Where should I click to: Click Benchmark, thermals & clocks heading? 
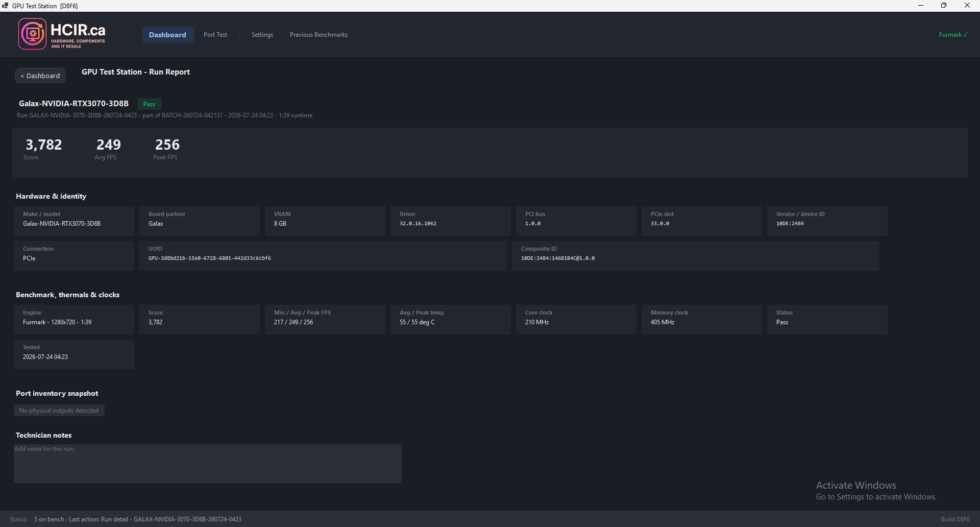point(68,295)
